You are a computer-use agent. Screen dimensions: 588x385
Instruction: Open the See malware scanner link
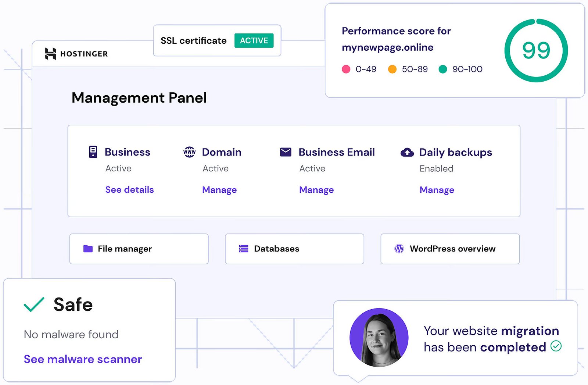point(83,359)
